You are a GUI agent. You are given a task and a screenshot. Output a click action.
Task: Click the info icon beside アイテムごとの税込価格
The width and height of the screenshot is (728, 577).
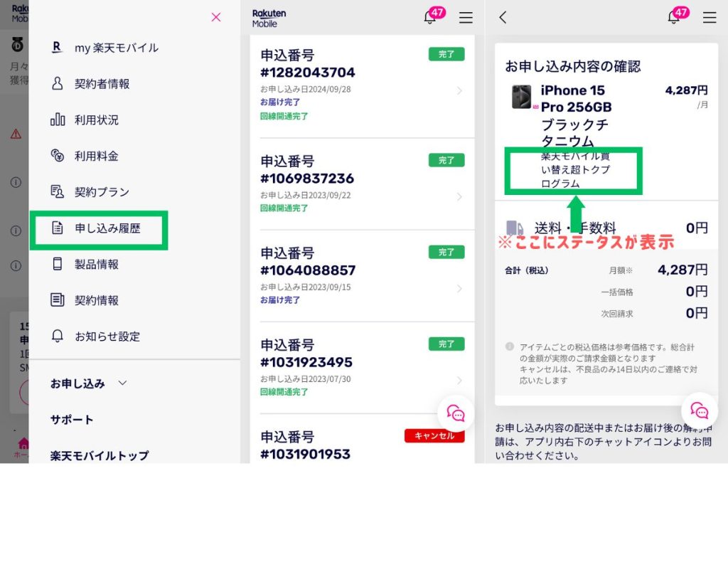tap(509, 346)
